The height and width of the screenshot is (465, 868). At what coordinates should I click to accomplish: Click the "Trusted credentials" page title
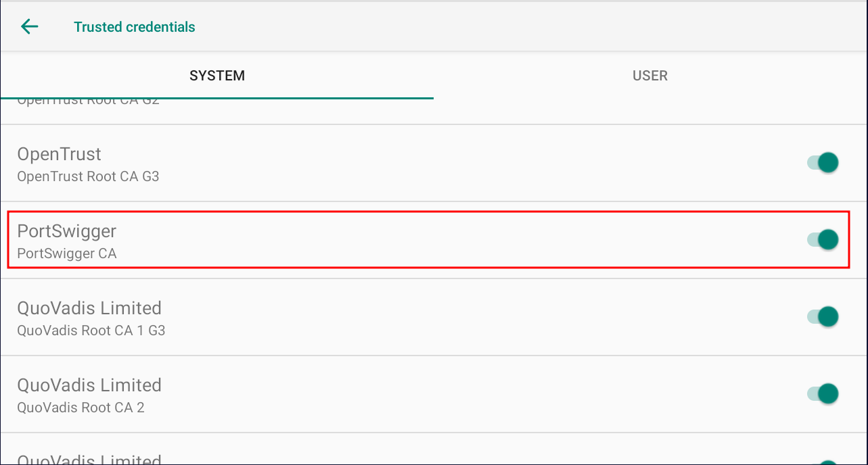click(x=135, y=27)
